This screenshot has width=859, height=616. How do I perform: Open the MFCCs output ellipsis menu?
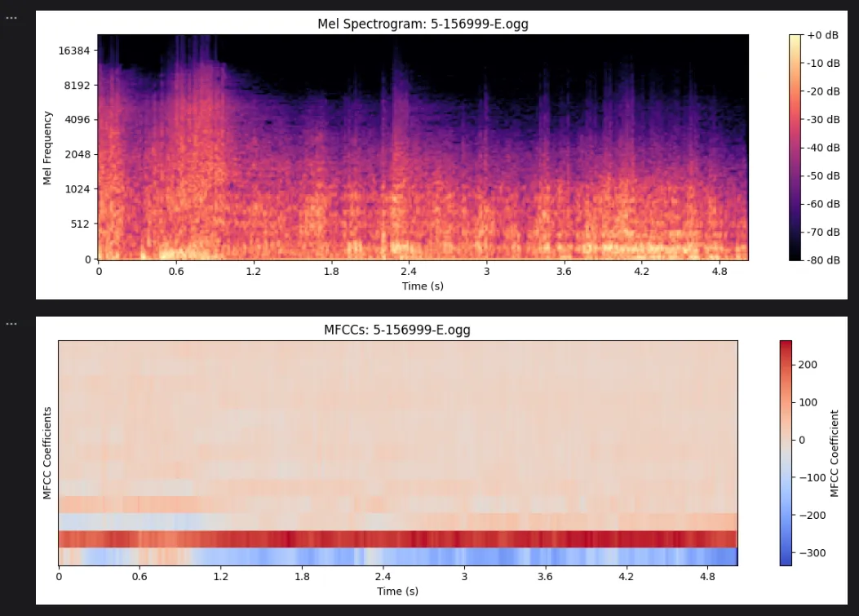click(x=11, y=324)
